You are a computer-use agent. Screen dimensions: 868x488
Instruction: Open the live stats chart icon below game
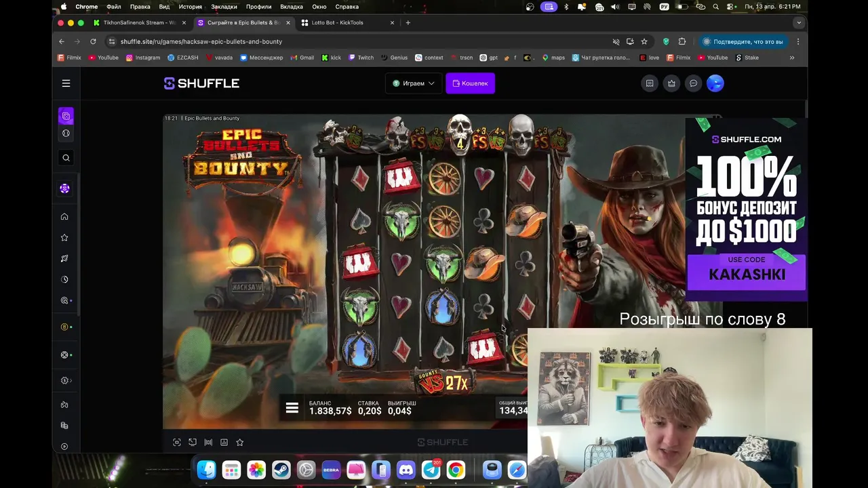(x=224, y=442)
